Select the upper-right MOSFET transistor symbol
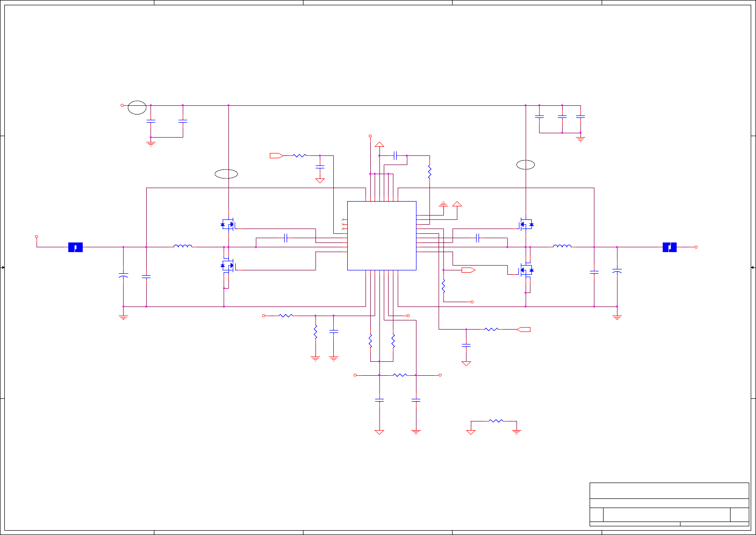This screenshot has width=756, height=535. 526,224
